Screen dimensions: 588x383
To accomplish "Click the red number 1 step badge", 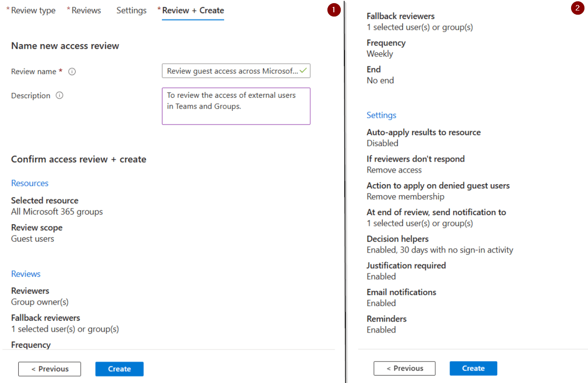I will [334, 9].
